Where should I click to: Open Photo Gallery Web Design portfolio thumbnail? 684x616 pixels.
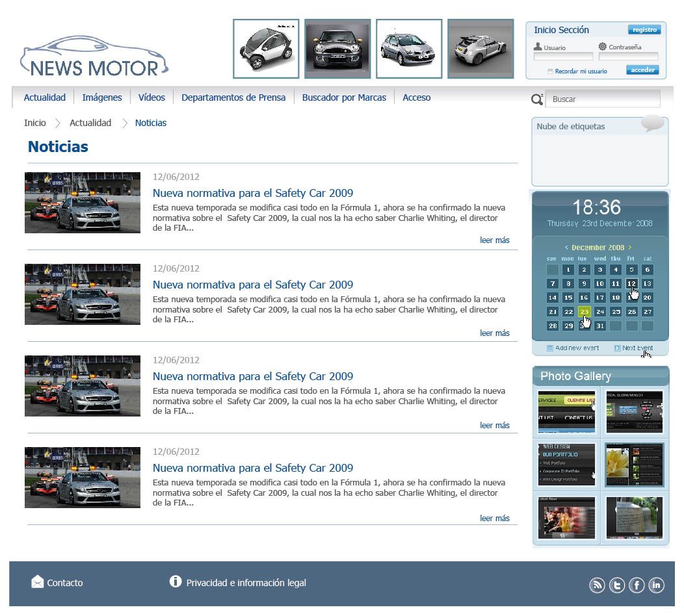click(x=566, y=465)
